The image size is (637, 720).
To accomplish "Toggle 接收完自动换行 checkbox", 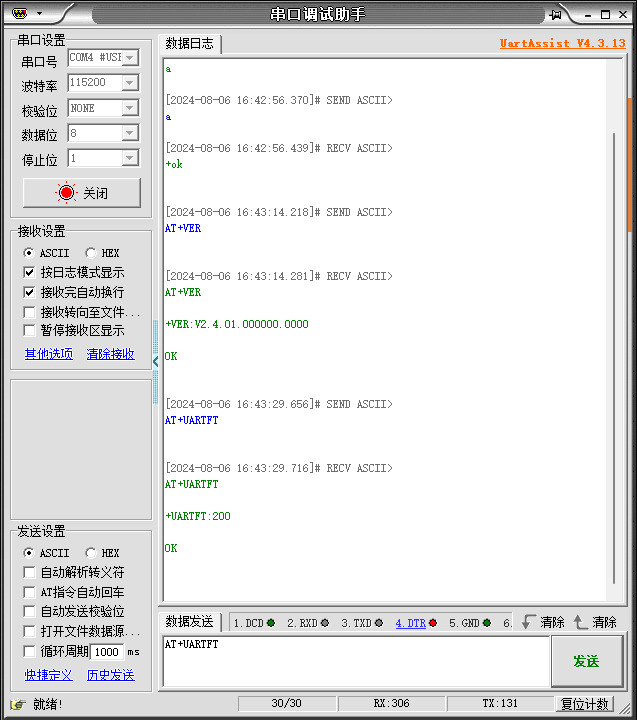I will coord(29,292).
